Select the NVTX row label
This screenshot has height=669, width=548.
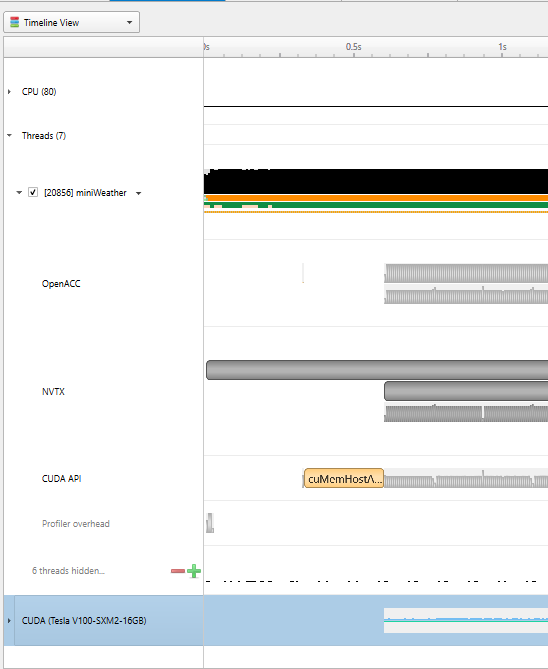53,392
